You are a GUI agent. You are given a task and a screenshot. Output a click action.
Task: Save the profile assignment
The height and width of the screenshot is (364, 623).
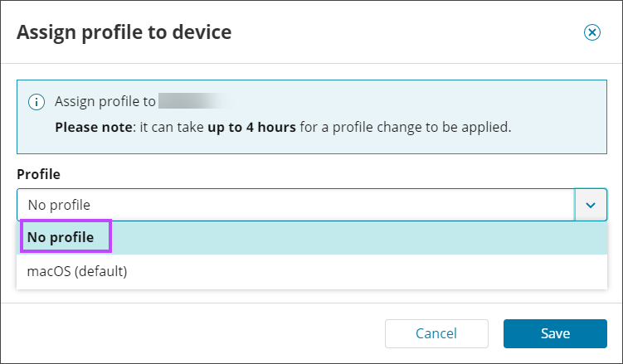click(555, 333)
